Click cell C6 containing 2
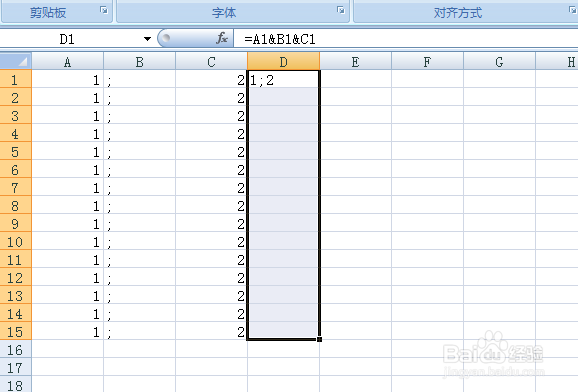 [x=211, y=169]
